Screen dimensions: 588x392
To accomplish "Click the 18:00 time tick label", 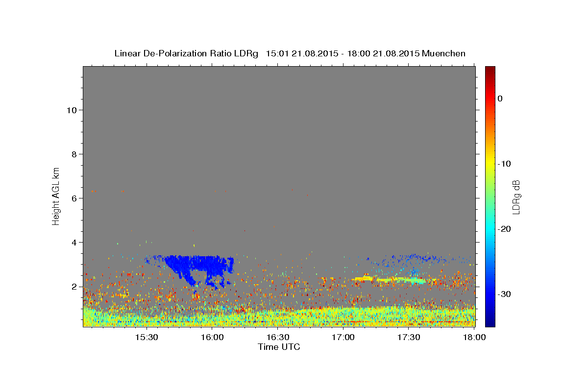I will coord(474,337).
